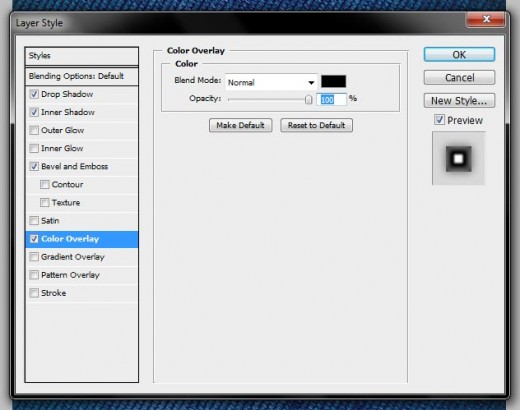Enable the Contour checkbox
Viewport: 520px width, 410px height.
pos(45,185)
